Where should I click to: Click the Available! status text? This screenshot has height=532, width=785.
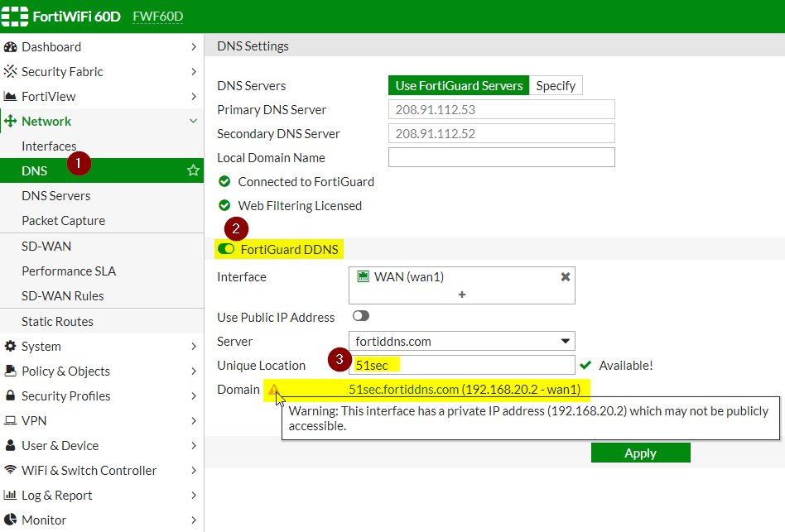point(626,366)
